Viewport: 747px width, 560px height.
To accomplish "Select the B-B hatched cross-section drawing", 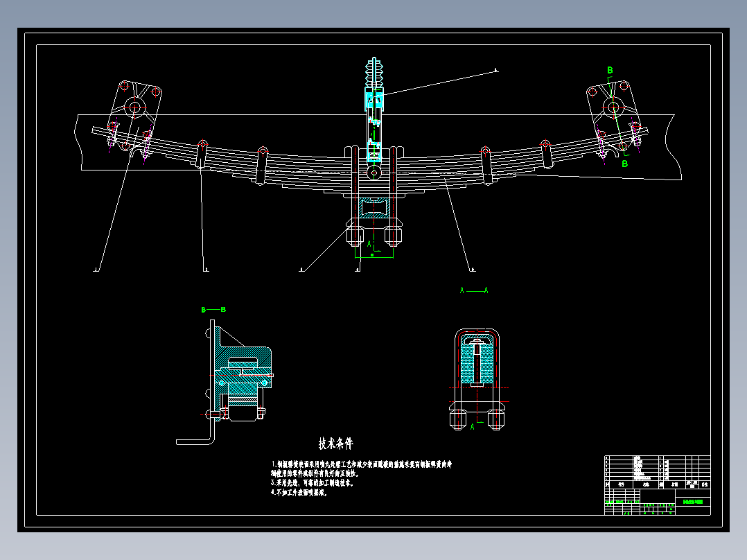I will (224, 382).
